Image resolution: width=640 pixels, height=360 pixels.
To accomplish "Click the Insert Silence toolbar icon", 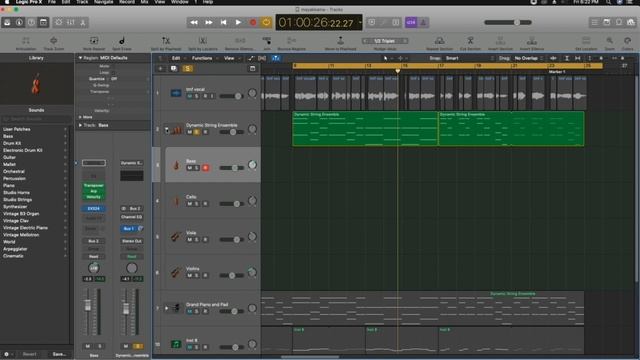I will coord(531,40).
